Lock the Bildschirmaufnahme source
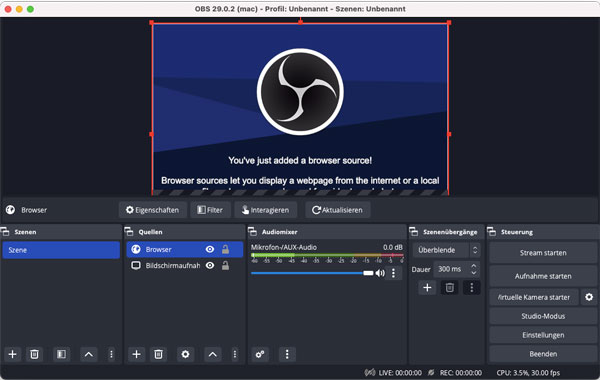600x380 pixels. click(225, 266)
